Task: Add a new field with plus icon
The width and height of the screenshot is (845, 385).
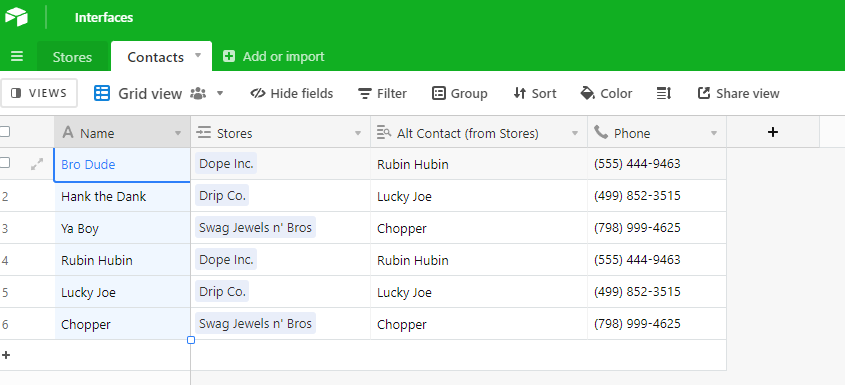Action: pyautogui.click(x=773, y=132)
